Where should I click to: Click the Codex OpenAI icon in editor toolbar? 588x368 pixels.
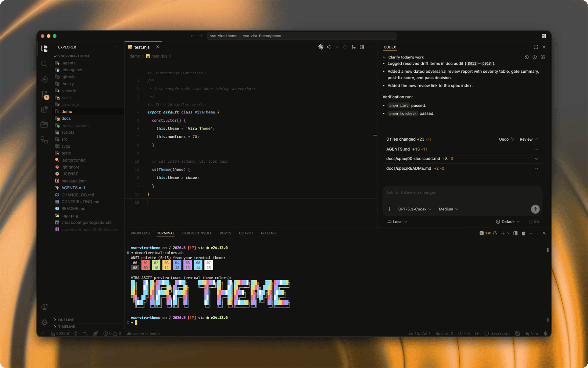[321, 47]
